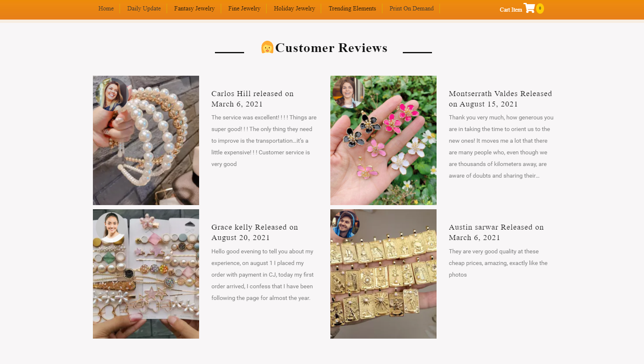Click the woman emoji beside Customer Reviews
The width and height of the screenshot is (644, 364).
(x=267, y=47)
